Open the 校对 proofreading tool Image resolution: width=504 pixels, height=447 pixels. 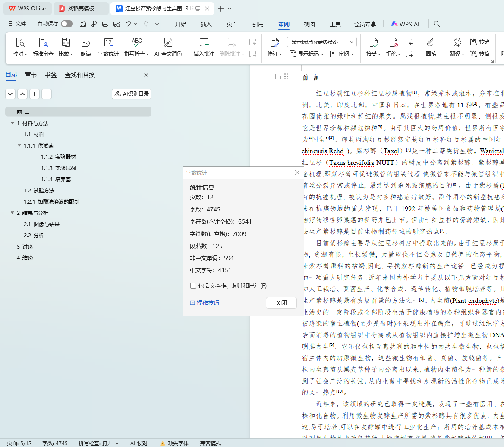20,47
